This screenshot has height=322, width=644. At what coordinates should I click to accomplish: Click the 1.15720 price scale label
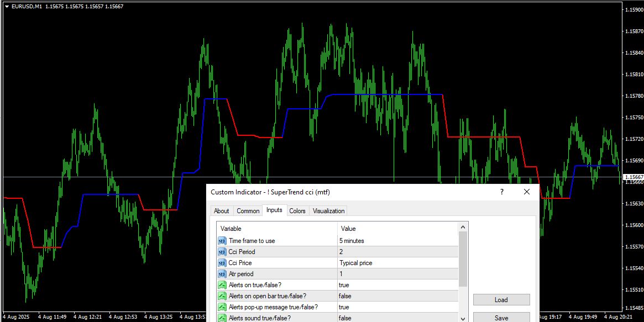[x=634, y=139]
